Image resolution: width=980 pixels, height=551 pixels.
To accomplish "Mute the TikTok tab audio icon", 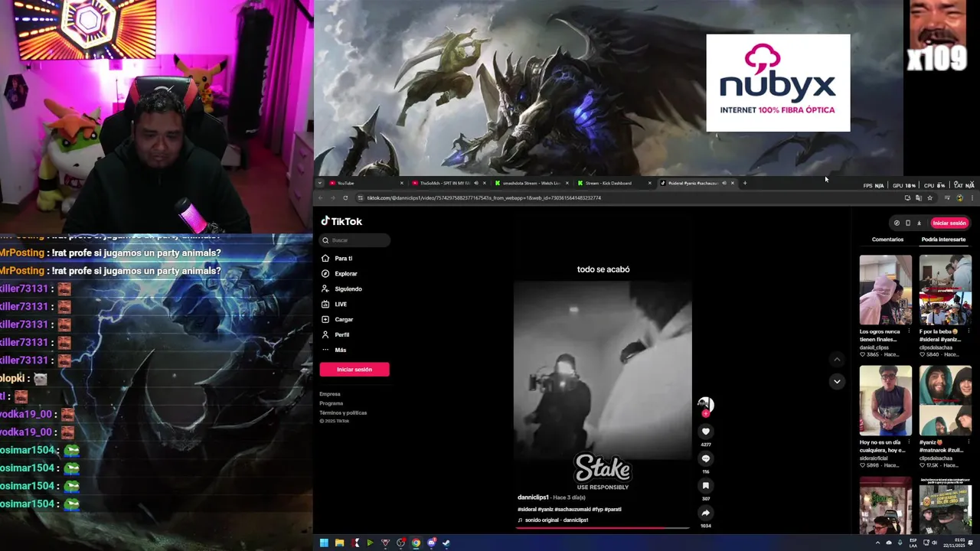I will coord(724,183).
